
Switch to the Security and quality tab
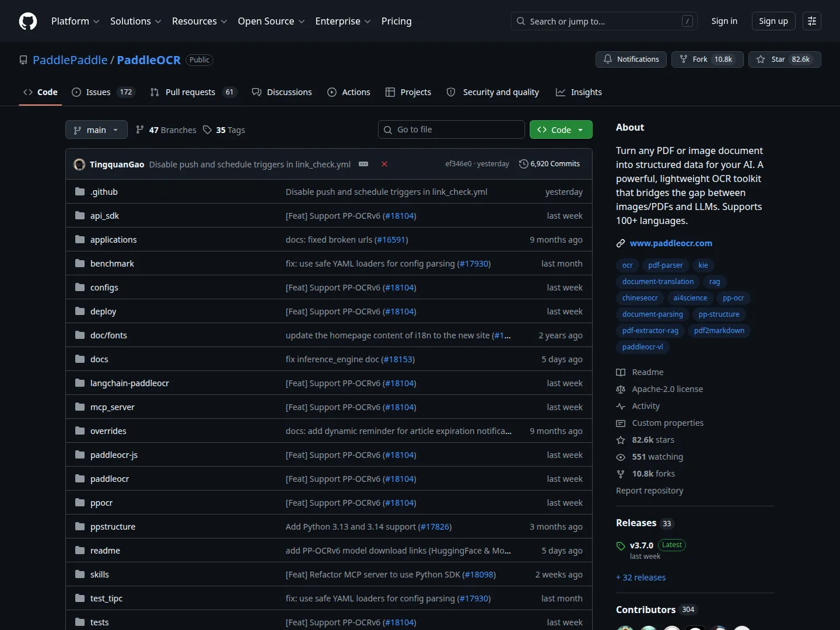493,92
